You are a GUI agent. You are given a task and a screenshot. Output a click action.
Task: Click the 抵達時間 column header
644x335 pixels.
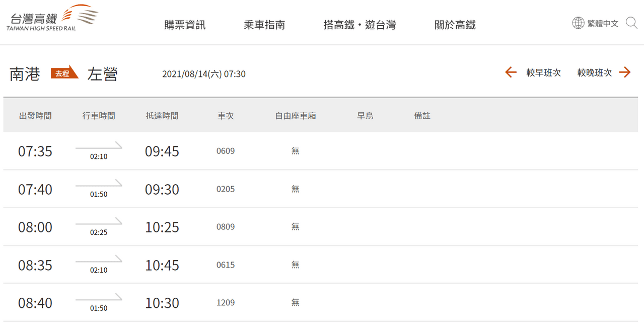162,116
